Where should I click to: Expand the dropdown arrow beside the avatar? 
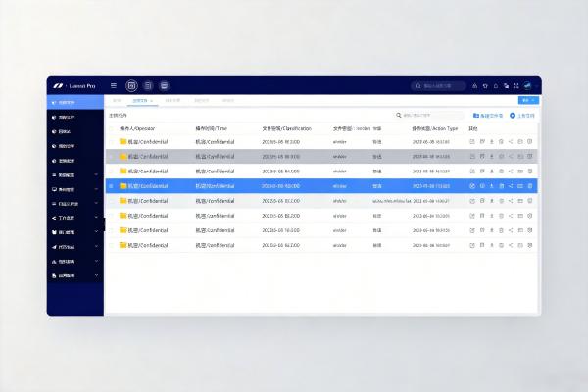(x=536, y=86)
